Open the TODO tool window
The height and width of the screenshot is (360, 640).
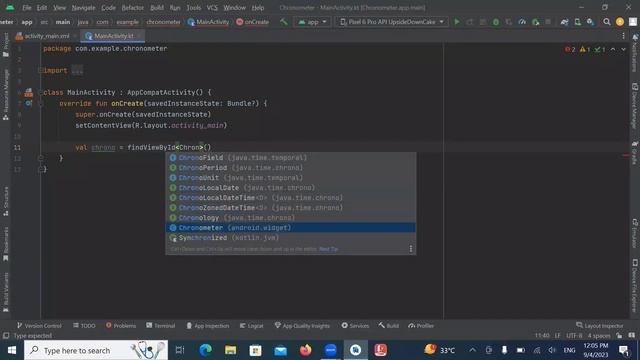[x=84, y=326]
